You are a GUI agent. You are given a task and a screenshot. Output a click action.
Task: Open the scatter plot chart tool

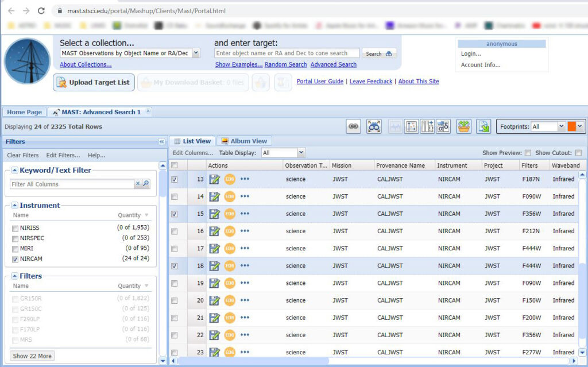pos(411,126)
